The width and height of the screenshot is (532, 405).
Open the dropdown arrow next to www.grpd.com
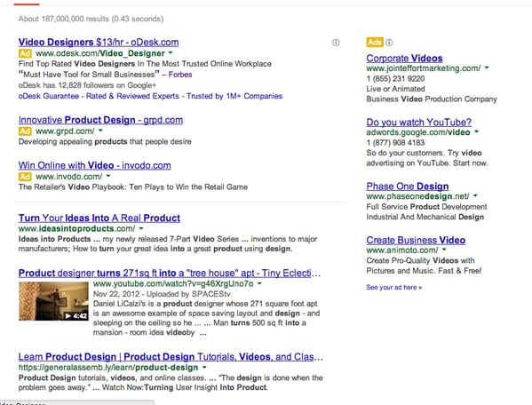100,131
